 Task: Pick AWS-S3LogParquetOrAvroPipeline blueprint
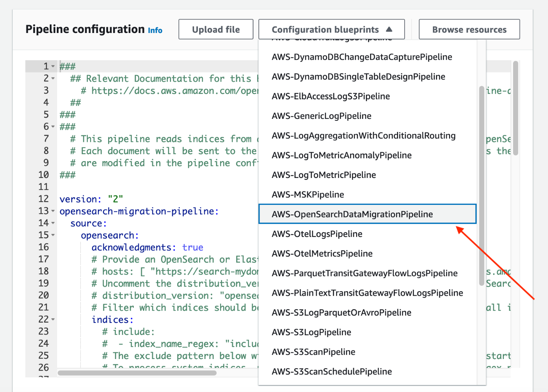pyautogui.click(x=367, y=313)
